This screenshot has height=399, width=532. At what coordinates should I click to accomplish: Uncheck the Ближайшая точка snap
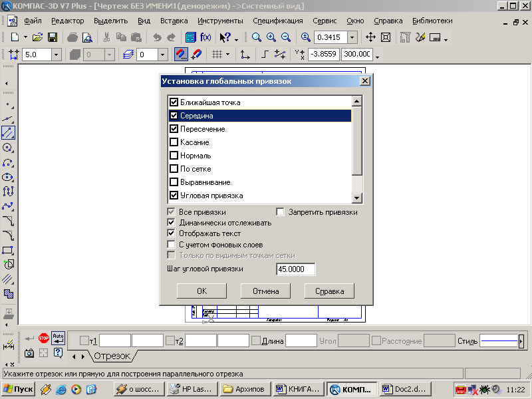pyautogui.click(x=174, y=102)
